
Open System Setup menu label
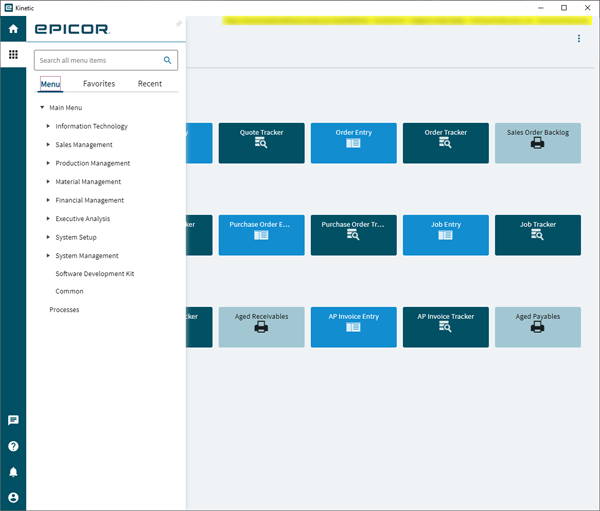76,237
